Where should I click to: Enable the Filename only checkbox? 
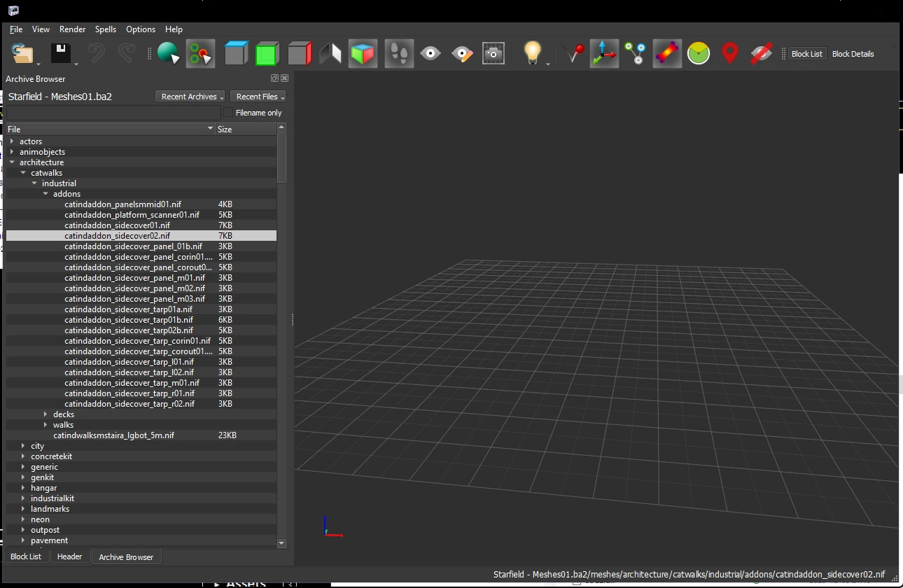coord(228,113)
